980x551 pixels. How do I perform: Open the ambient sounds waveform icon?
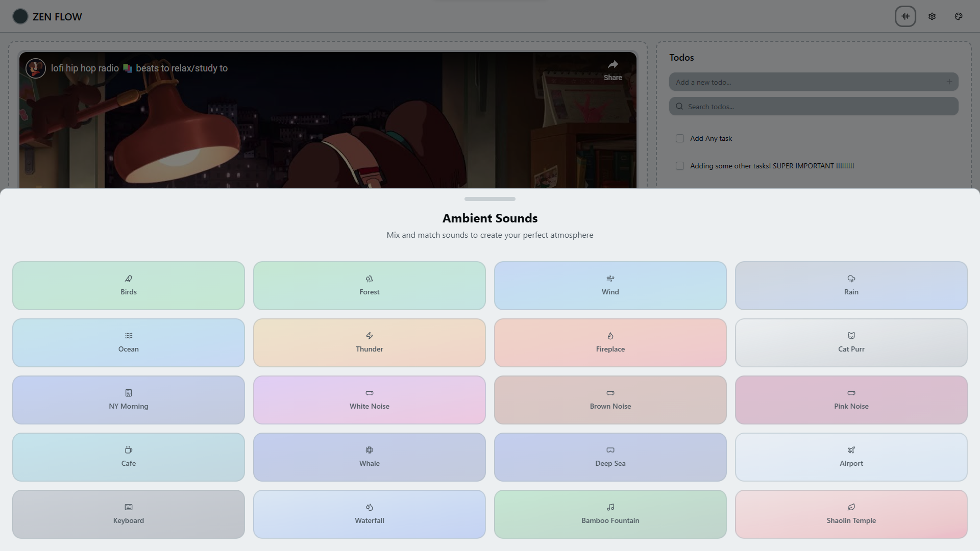[905, 16]
